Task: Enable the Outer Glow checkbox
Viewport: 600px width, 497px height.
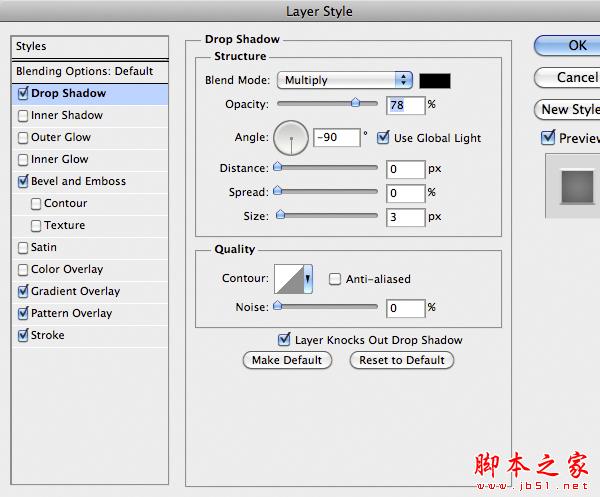Action: click(23, 138)
